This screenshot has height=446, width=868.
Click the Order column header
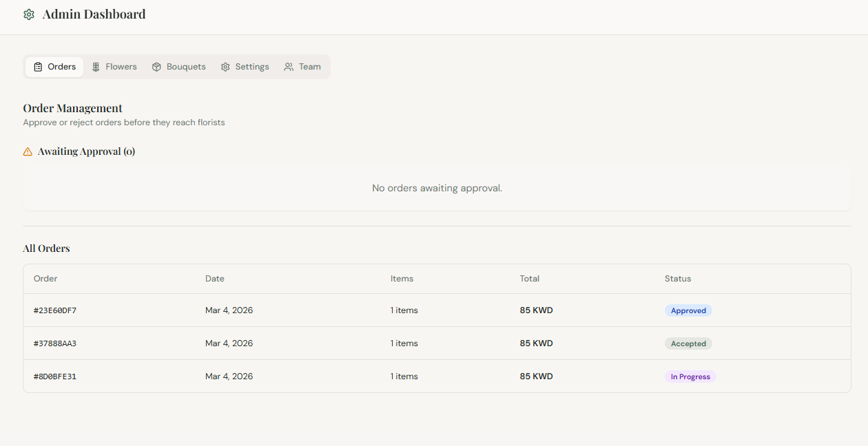point(45,279)
